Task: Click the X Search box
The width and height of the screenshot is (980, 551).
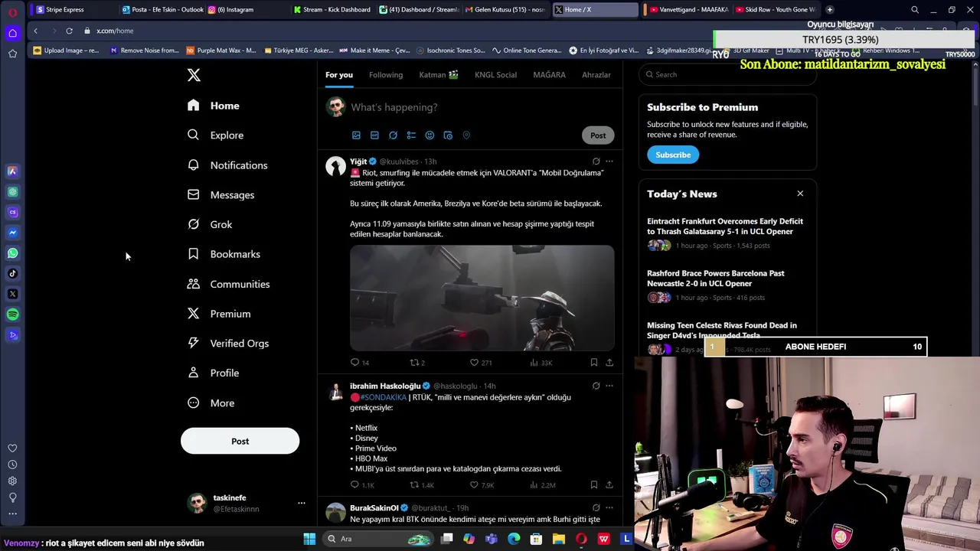Action: coord(727,74)
